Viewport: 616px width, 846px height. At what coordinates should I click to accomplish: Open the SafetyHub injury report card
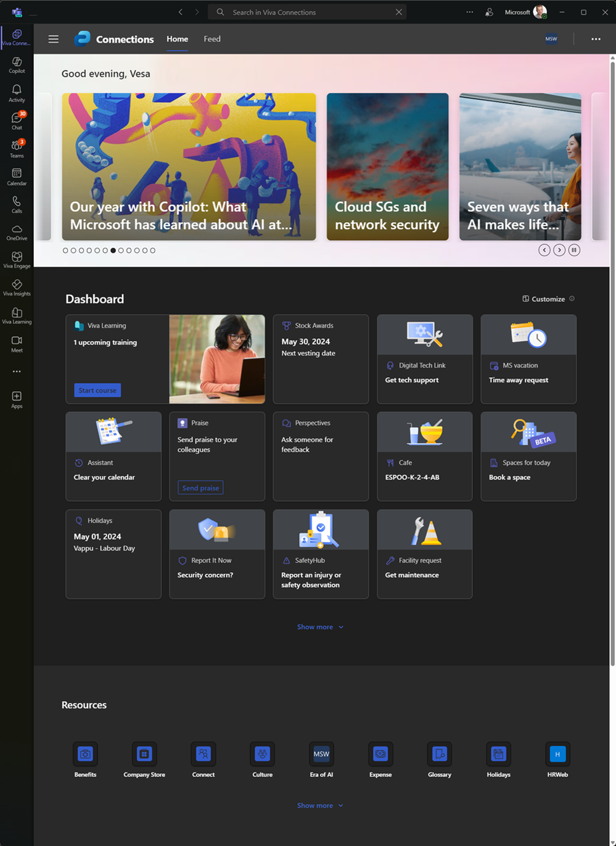tap(321, 554)
